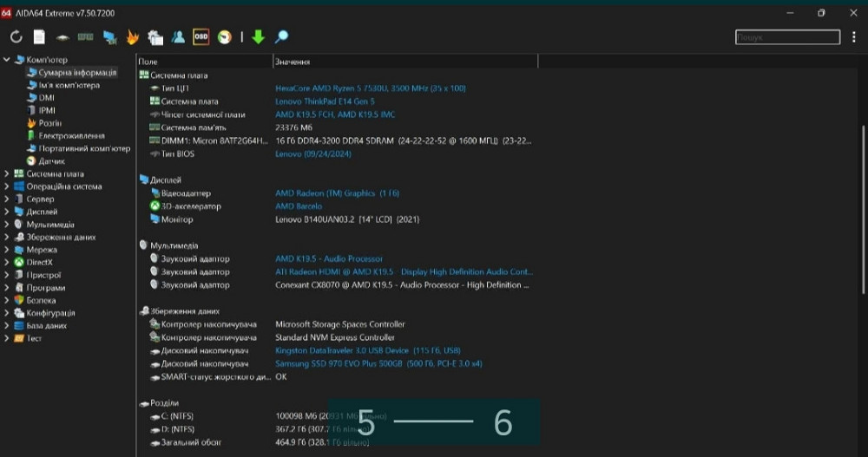The image size is (868, 457).
Task: Click the magnifier search icon in toolbar
Action: click(281, 37)
